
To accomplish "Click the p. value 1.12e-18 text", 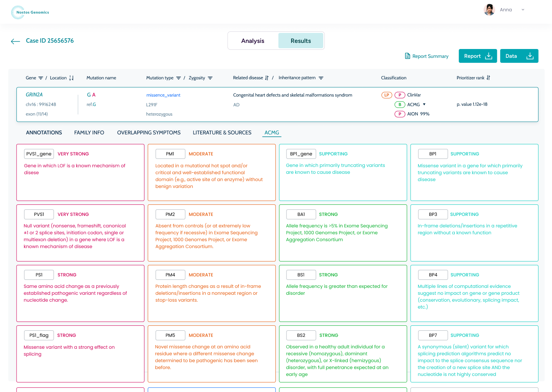I will click(472, 104).
